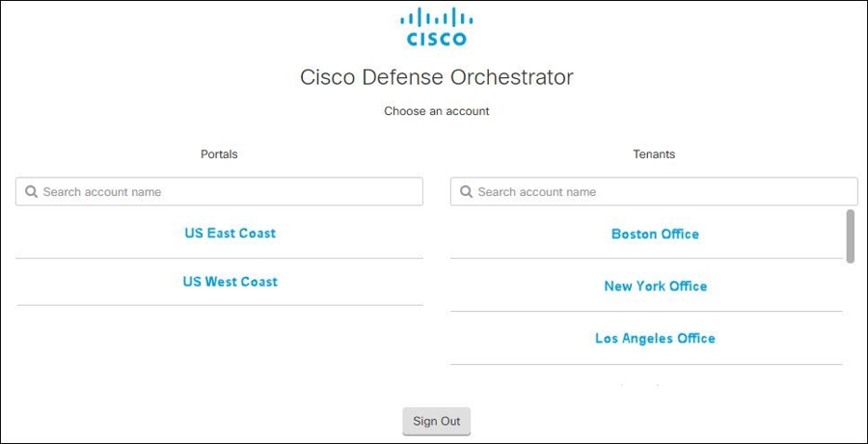
Task: Focus the Tenants search account name field
Action: coord(661,192)
